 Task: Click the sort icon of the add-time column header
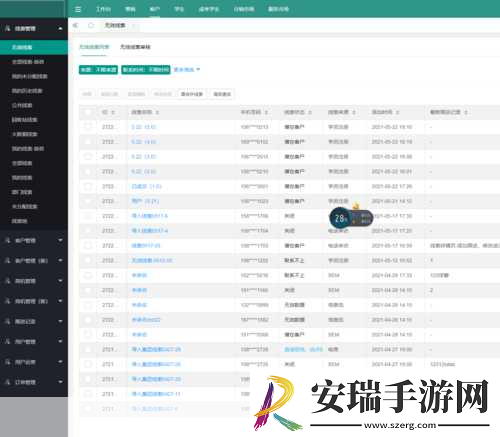point(397,112)
